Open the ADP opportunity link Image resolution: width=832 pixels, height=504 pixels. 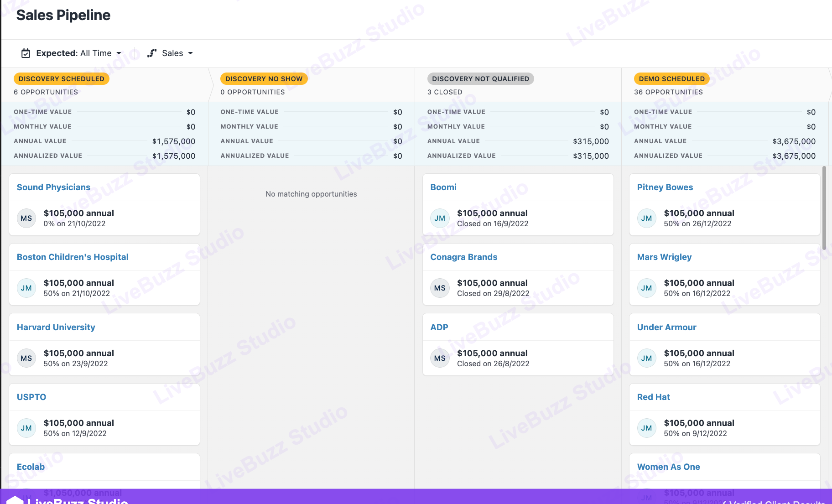[x=439, y=327]
